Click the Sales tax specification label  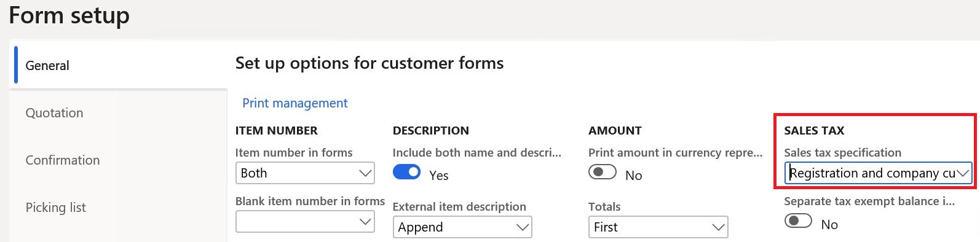[843, 152]
